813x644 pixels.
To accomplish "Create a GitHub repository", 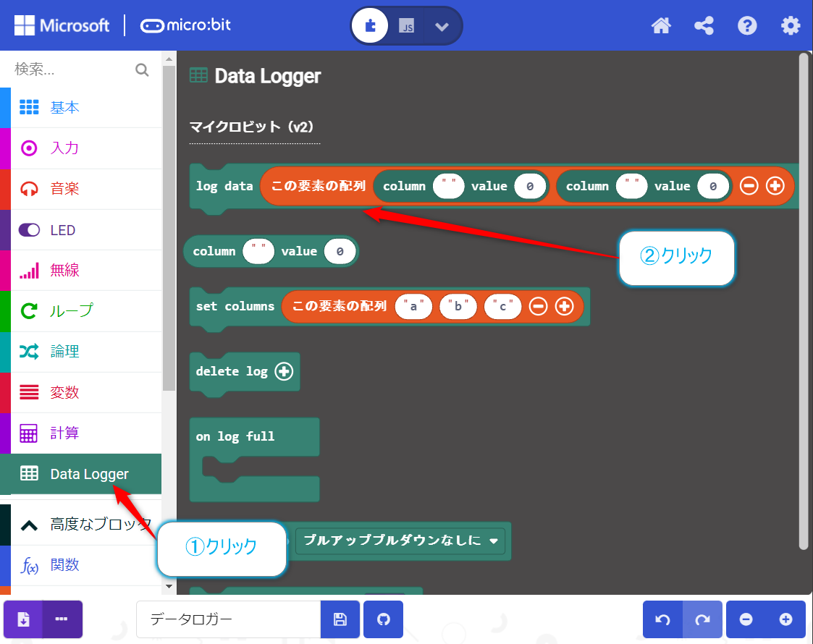I will 383,619.
